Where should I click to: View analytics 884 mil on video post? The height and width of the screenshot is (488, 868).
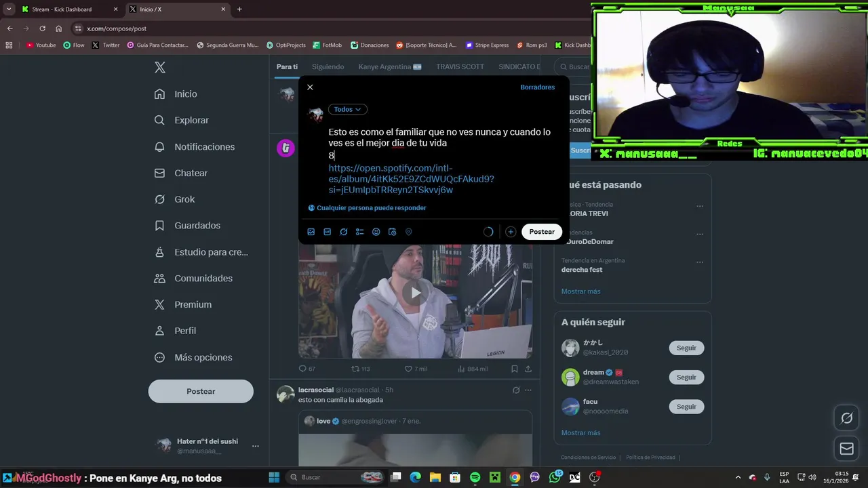click(x=473, y=369)
